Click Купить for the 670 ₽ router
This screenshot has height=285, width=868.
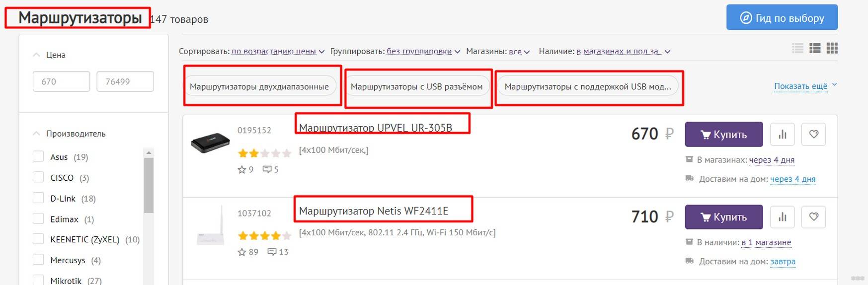[x=723, y=134]
